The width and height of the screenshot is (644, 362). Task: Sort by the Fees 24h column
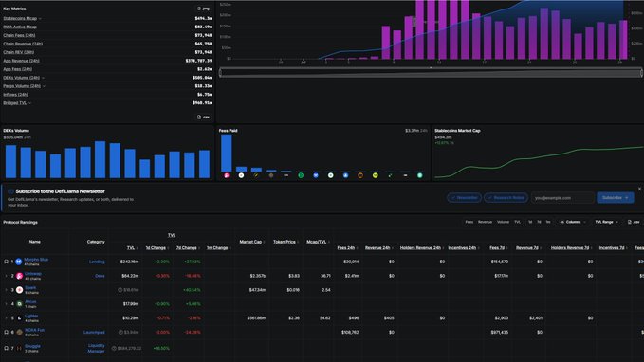(346, 248)
